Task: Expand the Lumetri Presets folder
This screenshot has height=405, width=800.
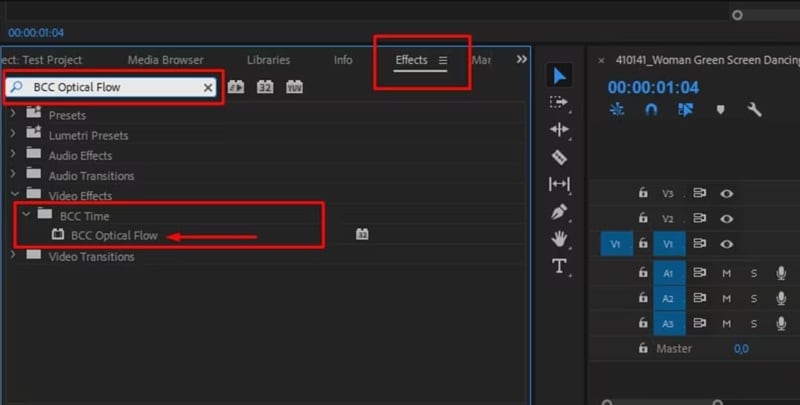Action: [13, 133]
